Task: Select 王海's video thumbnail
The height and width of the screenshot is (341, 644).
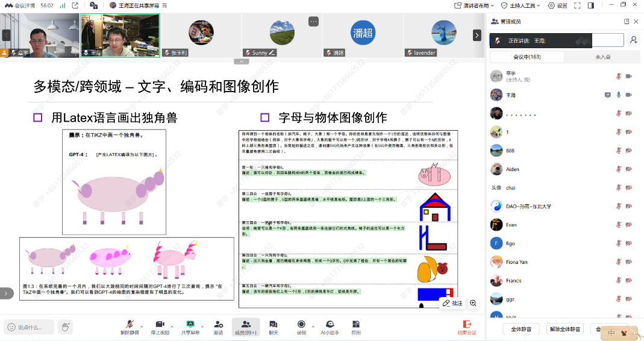Action: pos(120,35)
